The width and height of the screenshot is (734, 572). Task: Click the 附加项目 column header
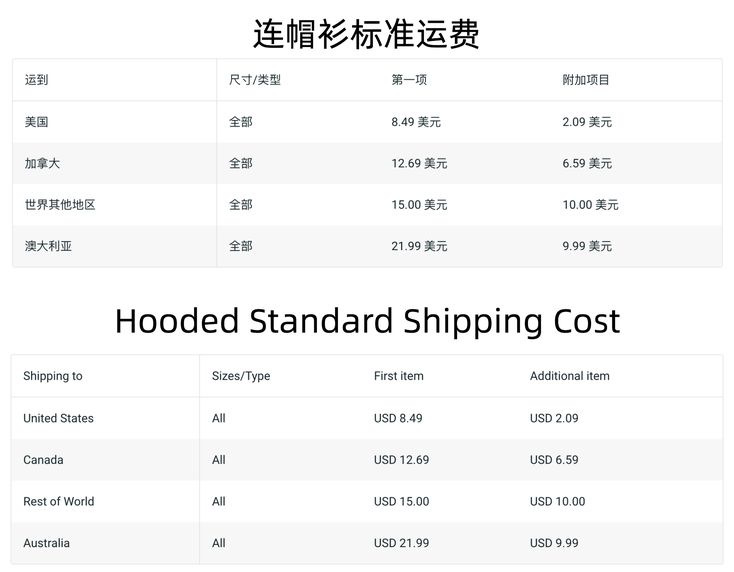pos(586,80)
